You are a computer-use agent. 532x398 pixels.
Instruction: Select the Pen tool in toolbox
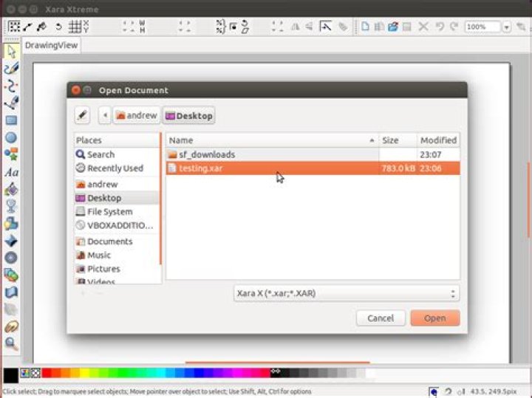coord(11,103)
